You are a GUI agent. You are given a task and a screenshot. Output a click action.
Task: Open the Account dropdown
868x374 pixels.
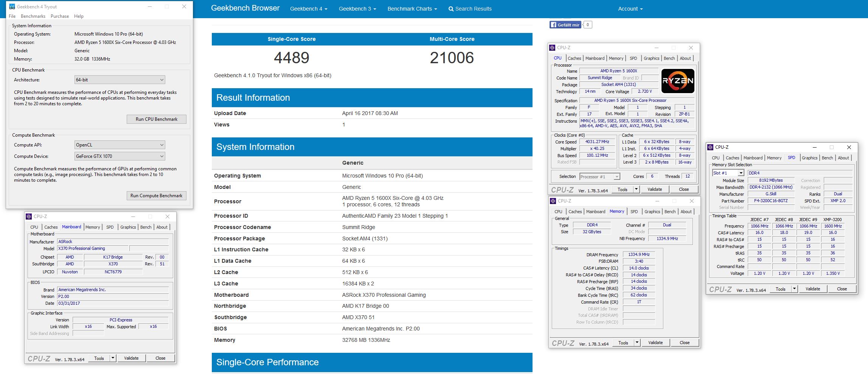pos(630,9)
